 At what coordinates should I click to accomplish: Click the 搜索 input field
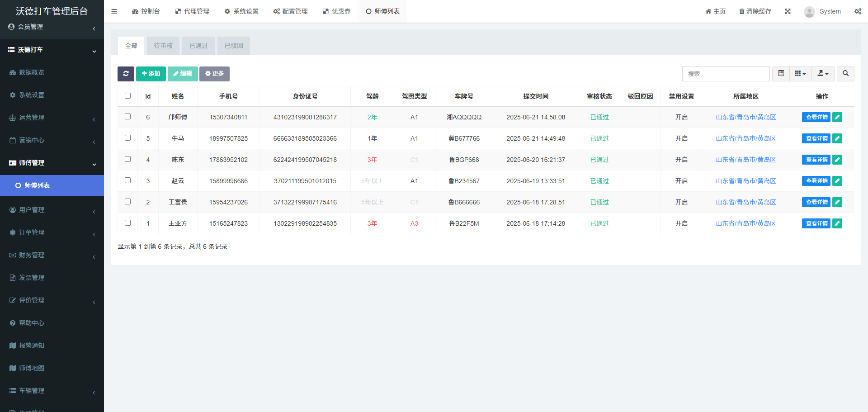(x=726, y=74)
